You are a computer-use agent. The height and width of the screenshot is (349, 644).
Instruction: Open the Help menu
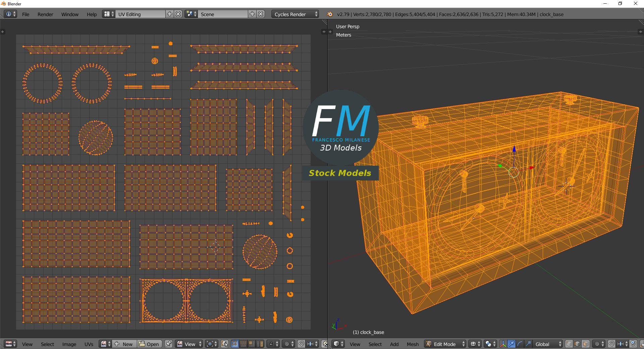[92, 14]
